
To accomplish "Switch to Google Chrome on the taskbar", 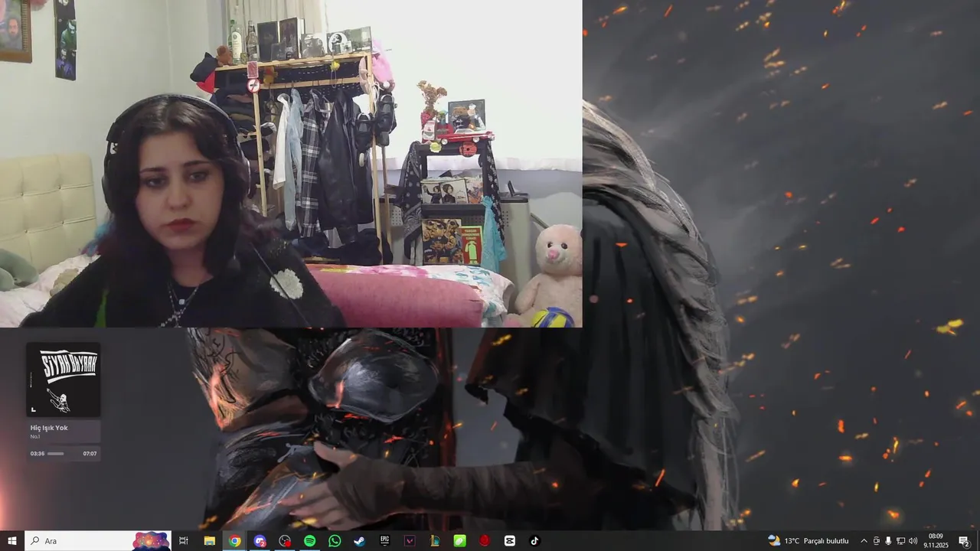I will (234, 541).
